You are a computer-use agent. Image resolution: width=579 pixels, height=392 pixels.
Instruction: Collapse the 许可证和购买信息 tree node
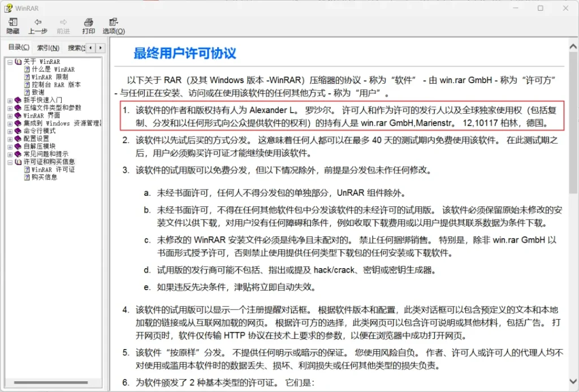[10, 162]
